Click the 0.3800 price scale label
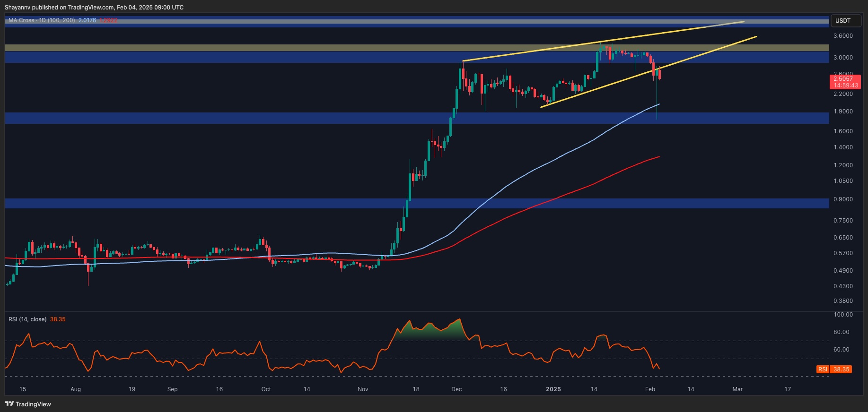This screenshot has width=868, height=412. click(843, 301)
